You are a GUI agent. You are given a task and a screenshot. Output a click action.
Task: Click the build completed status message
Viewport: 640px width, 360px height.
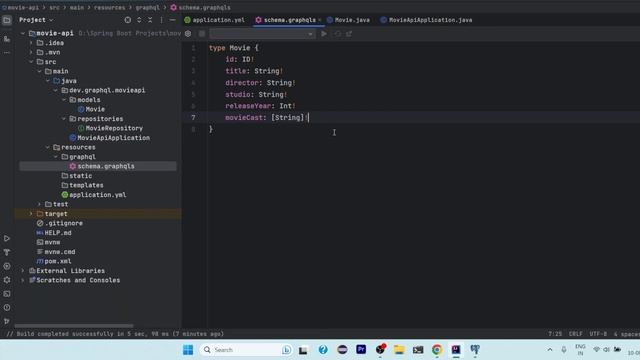pyautogui.click(x=115, y=334)
